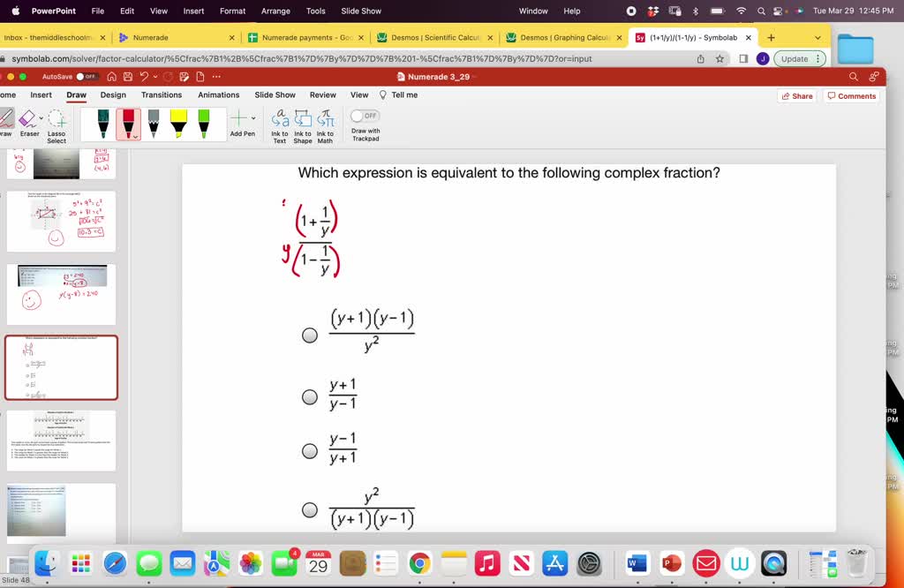Open Calendar from the Dock
Image resolution: width=904 pixels, height=588 pixels.
(318, 563)
